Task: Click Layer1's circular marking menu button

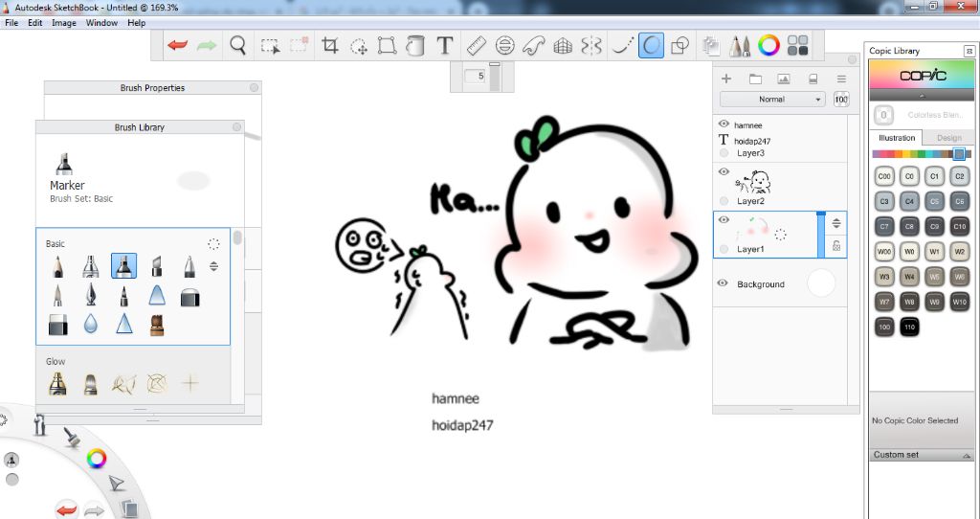Action: click(x=724, y=249)
